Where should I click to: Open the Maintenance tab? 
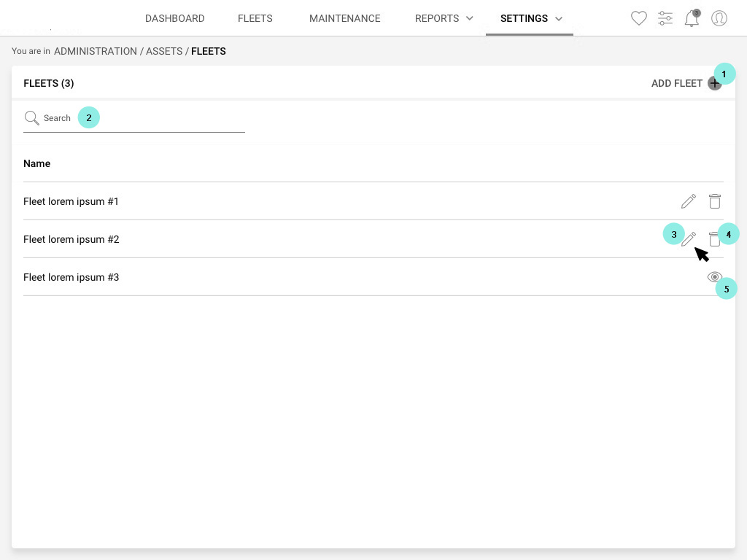coord(345,18)
